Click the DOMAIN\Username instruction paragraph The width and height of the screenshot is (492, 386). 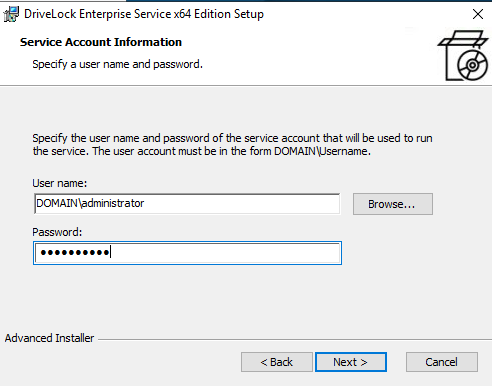coord(232,145)
